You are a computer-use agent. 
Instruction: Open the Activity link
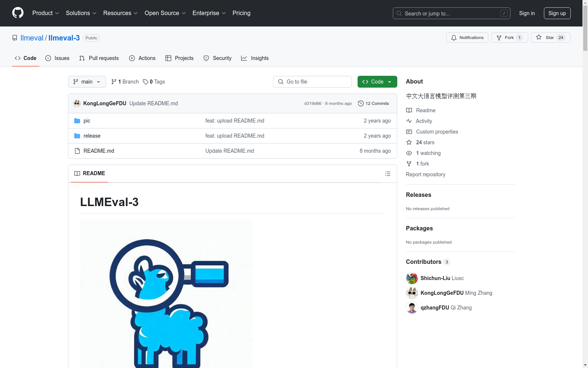pos(419,121)
